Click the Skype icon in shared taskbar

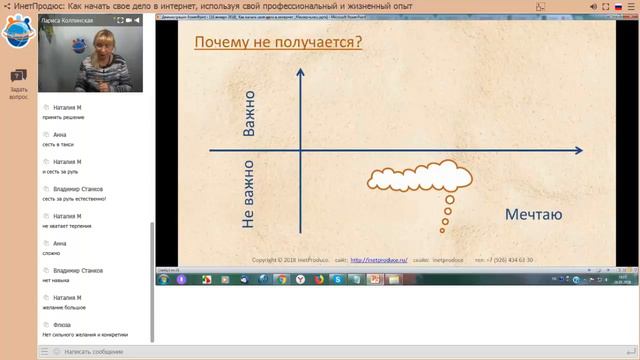coord(338,279)
